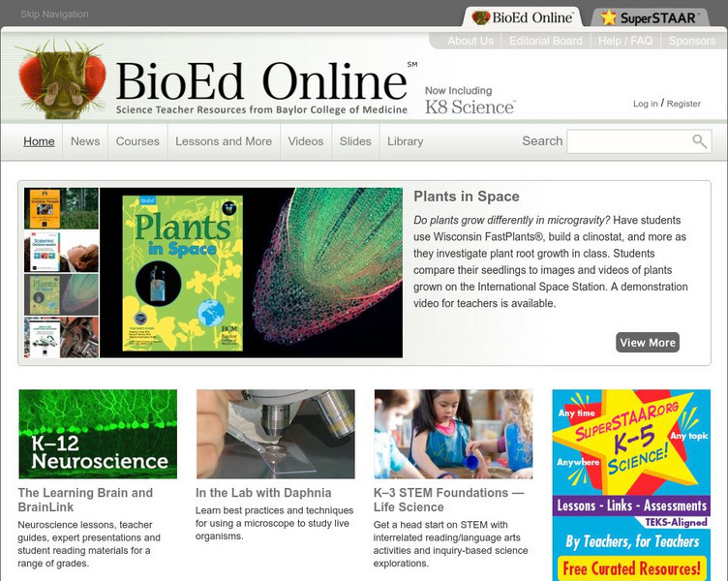Click the large Plants in Space banner image
The height and width of the screenshot is (581, 728).
(251, 273)
